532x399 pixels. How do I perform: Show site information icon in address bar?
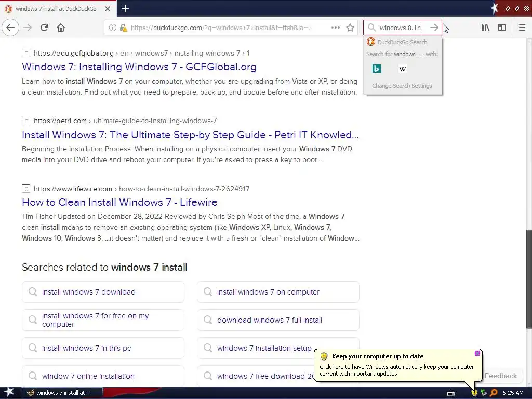pos(112,28)
